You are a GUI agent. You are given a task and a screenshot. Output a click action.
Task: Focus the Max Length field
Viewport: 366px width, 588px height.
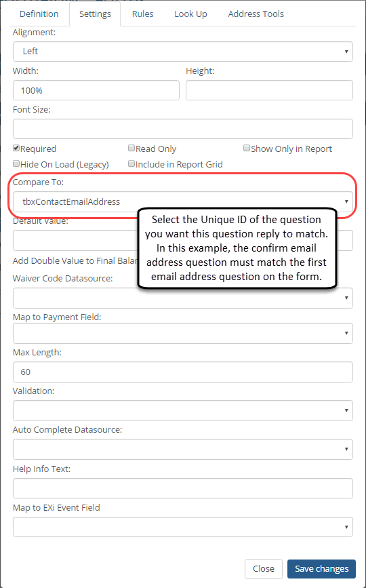(x=183, y=372)
